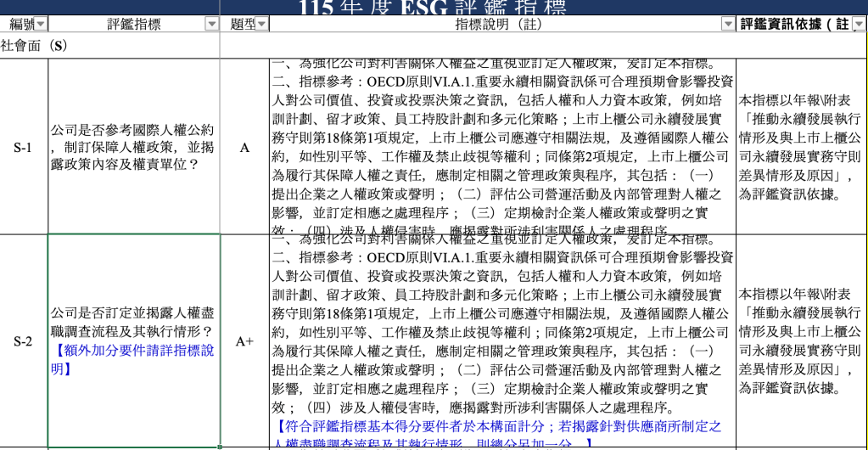Open the 編號 column filter dropdown
Viewport: 868px width, 450px height.
pos(42,25)
